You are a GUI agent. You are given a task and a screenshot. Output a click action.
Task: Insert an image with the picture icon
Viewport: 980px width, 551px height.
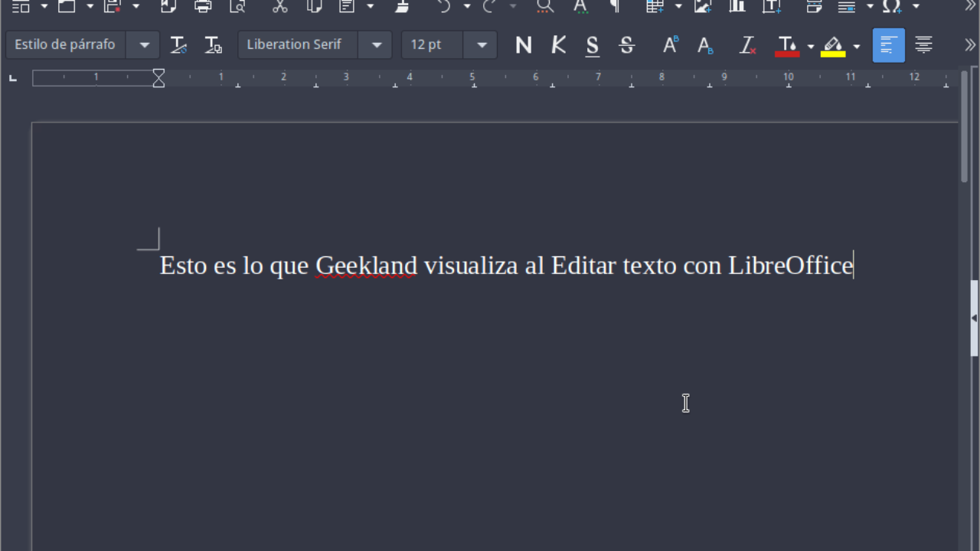(x=702, y=6)
